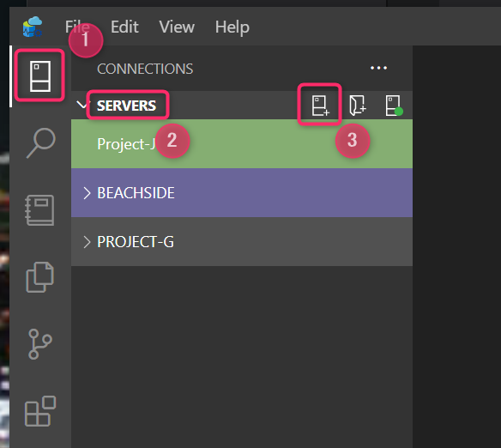
Task: Click the New Connection server icon
Action: [x=320, y=106]
